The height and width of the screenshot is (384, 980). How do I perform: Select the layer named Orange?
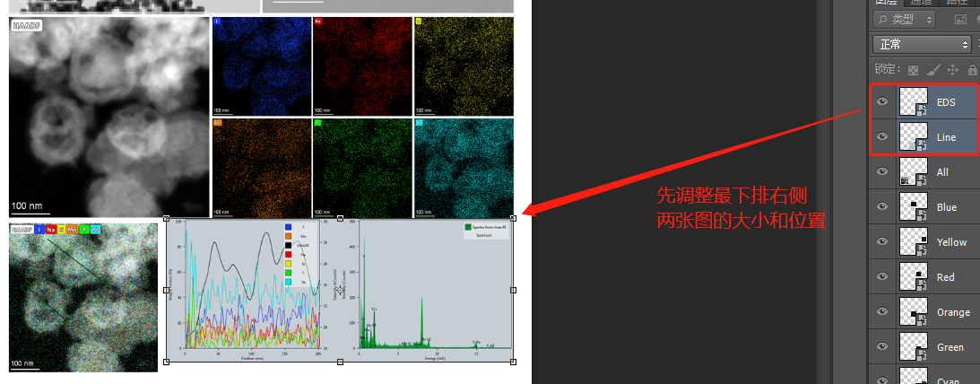(953, 312)
